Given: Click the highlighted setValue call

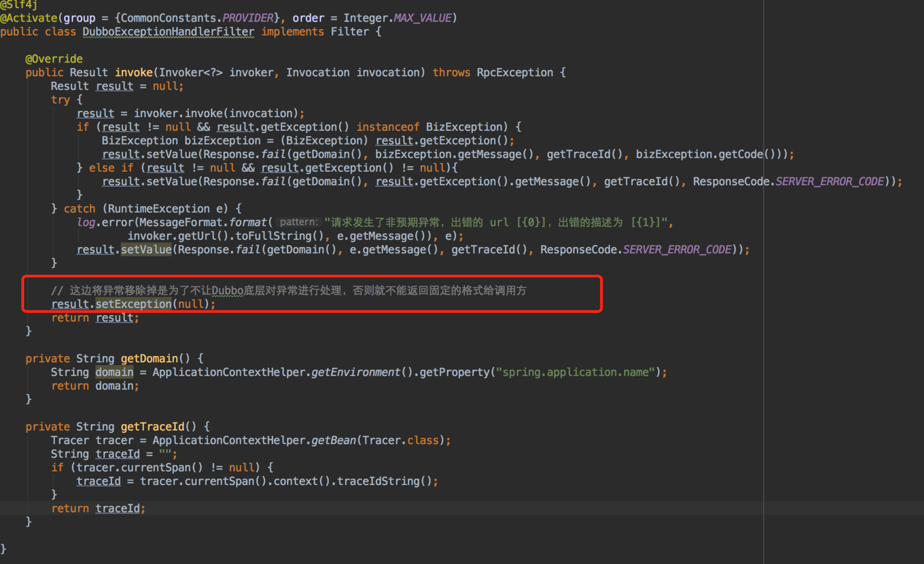Looking at the screenshot, I should [146, 250].
